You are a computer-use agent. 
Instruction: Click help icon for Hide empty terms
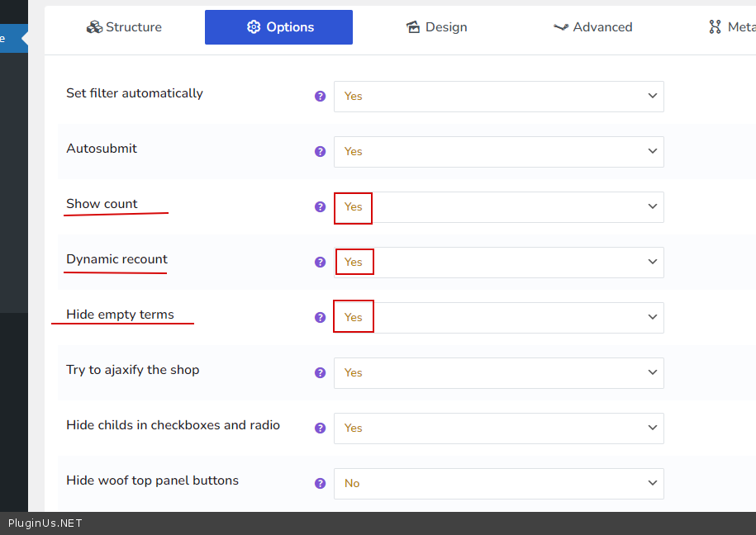click(321, 317)
